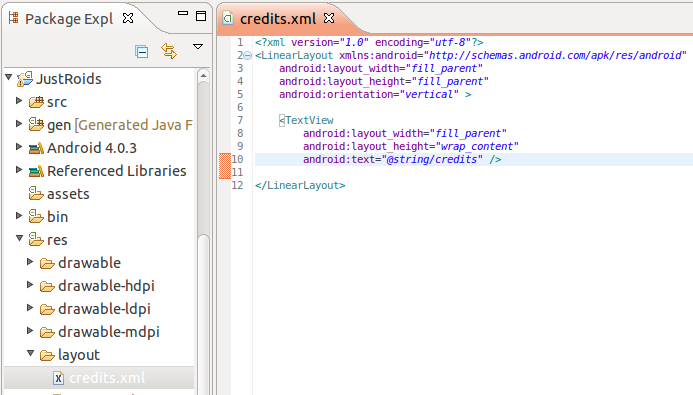Click the Collapse All icon in Package Explorer
Screen dimensions: 693x395
pyautogui.click(x=141, y=52)
